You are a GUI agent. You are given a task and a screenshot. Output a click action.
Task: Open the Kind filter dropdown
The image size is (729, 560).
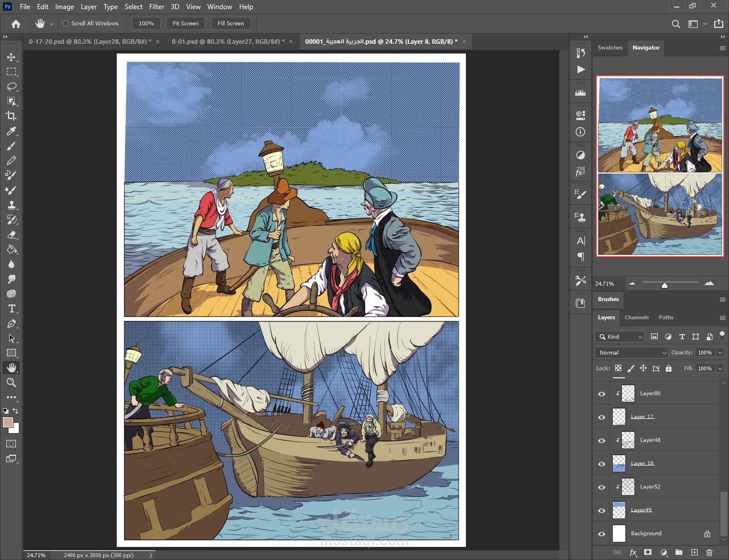(x=620, y=337)
